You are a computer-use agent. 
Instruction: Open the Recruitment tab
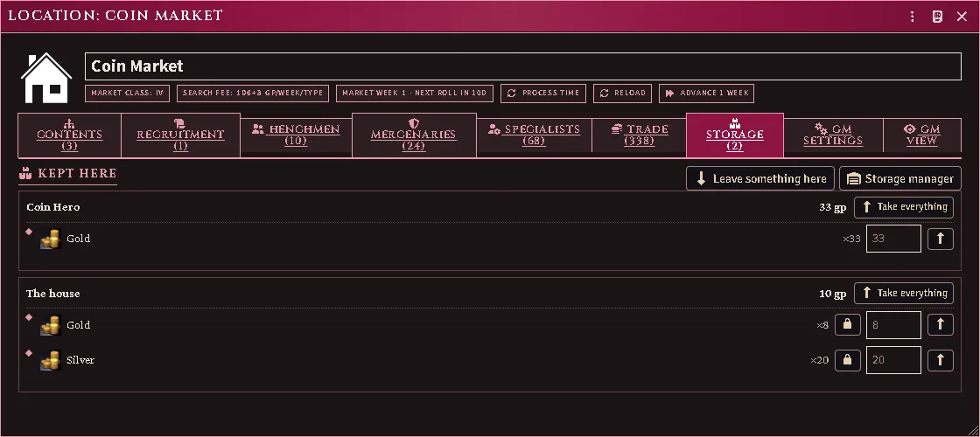click(x=180, y=135)
